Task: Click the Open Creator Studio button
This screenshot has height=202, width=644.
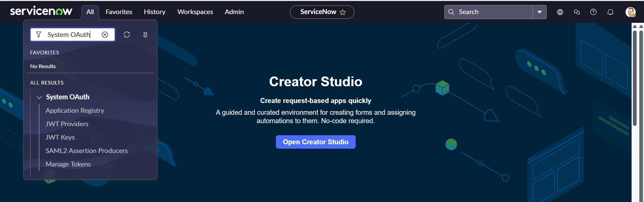Action: tap(315, 142)
